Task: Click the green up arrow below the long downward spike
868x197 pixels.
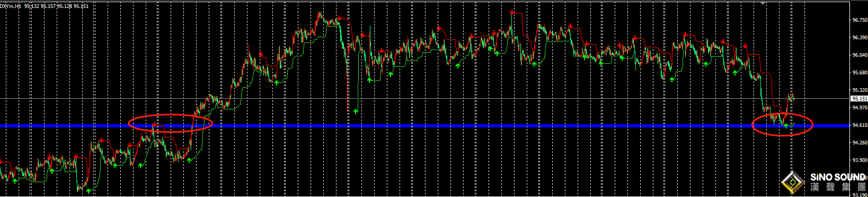Action: [356, 112]
